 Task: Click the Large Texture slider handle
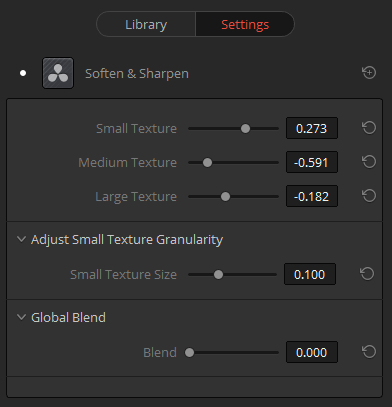click(x=225, y=196)
